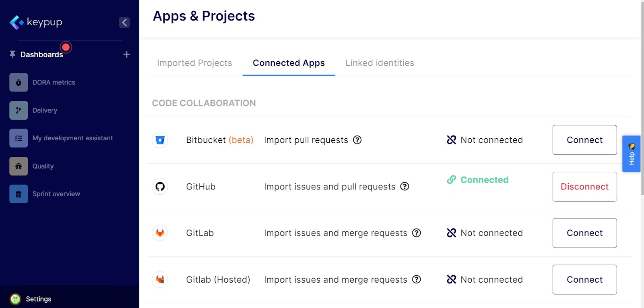This screenshot has width=644, height=308.
Task: Disconnect the GitHub integration
Action: [x=584, y=187]
